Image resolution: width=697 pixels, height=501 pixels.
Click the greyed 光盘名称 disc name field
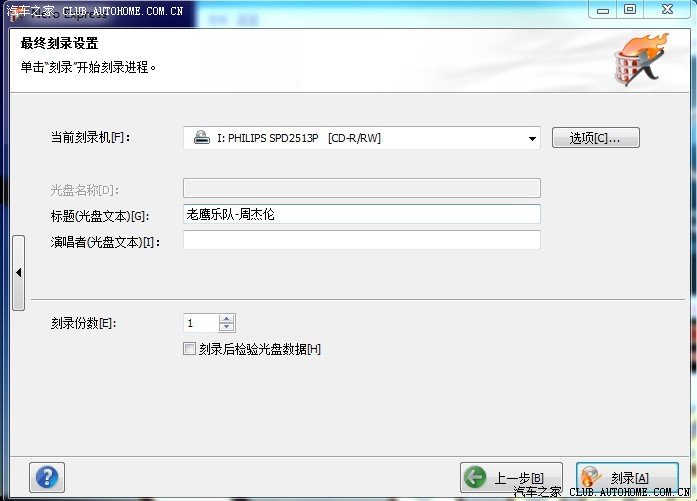(x=361, y=188)
